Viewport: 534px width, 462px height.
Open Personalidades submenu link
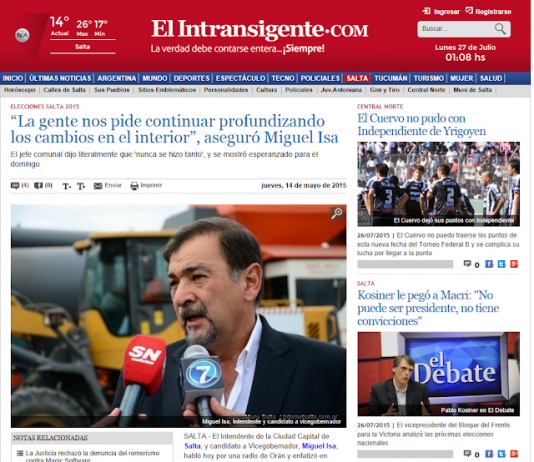point(226,90)
